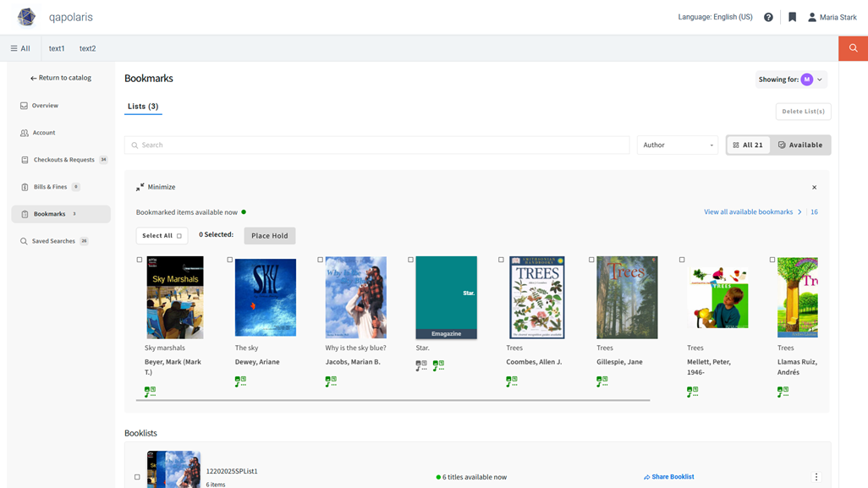
Task: Open Smithsonian Trees handbook cover
Action: (537, 297)
